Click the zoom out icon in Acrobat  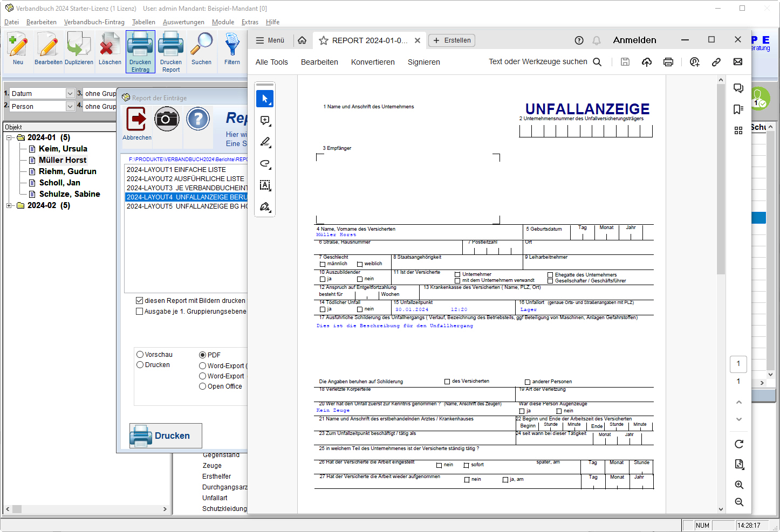pyautogui.click(x=739, y=502)
